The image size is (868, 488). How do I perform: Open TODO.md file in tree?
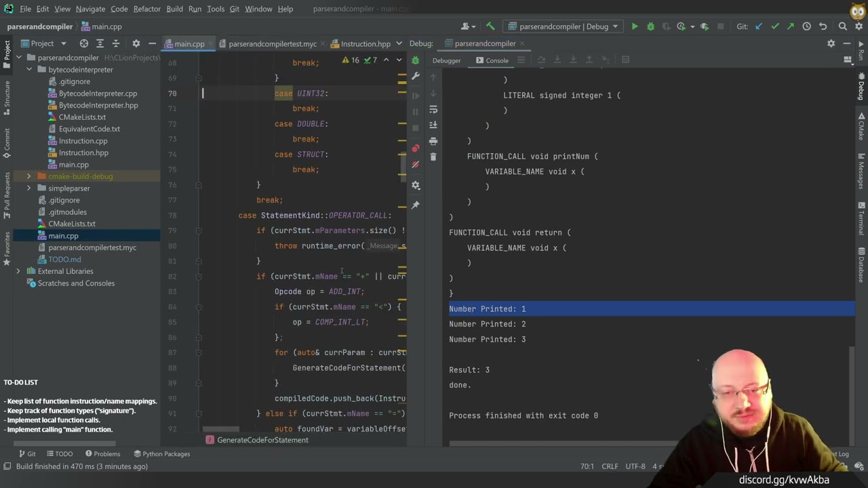64,260
